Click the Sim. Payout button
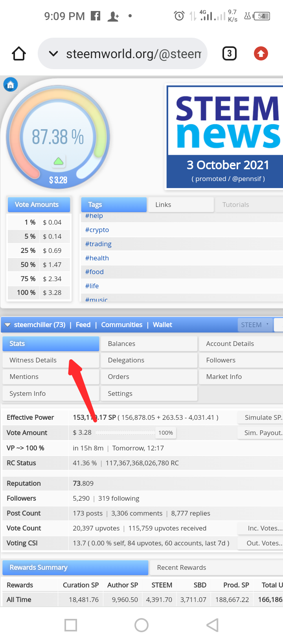The height and width of the screenshot is (644, 283). (260, 433)
